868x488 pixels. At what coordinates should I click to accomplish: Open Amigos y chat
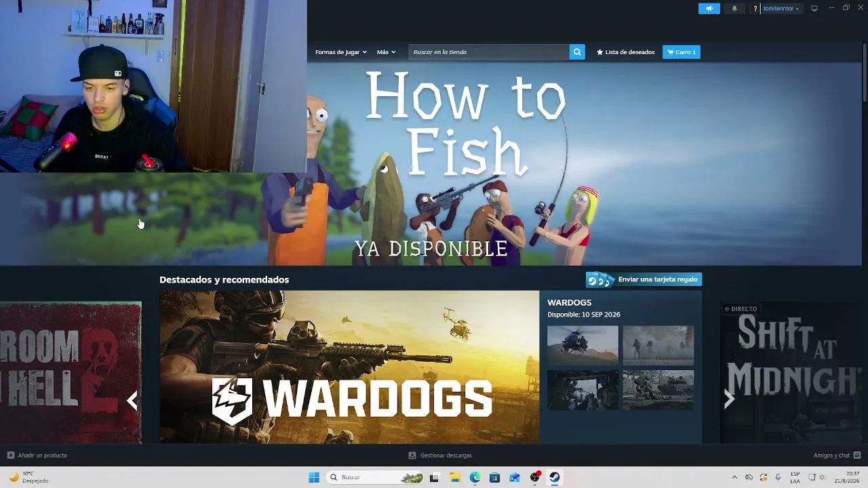pyautogui.click(x=837, y=455)
